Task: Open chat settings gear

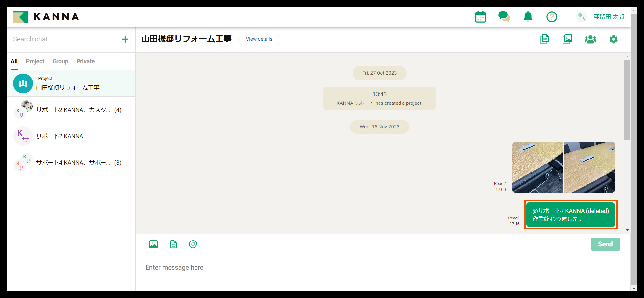Action: pos(613,39)
